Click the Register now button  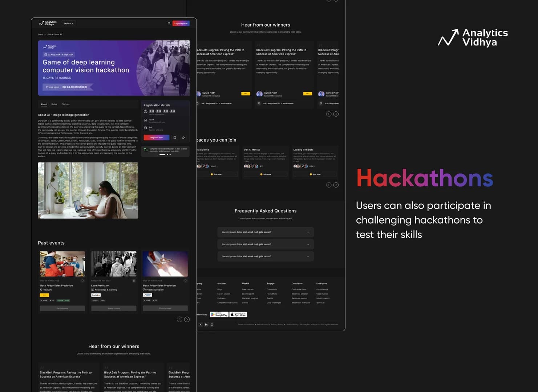click(x=156, y=138)
